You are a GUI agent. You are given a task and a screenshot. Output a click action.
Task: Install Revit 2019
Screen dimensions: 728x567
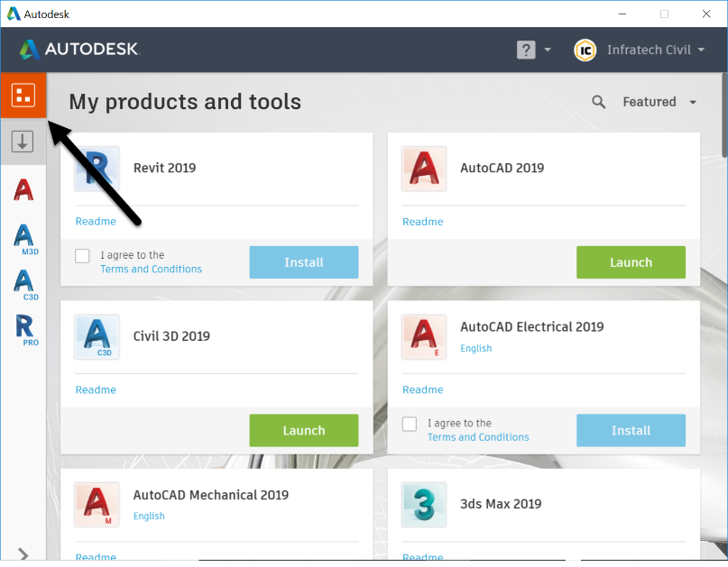coord(304,262)
